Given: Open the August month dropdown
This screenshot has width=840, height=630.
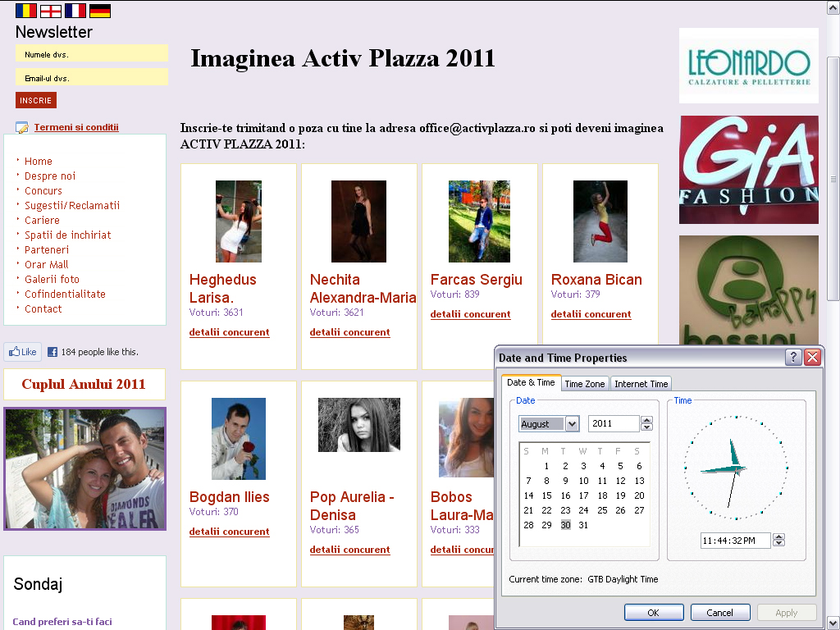Looking at the screenshot, I should click(x=570, y=423).
